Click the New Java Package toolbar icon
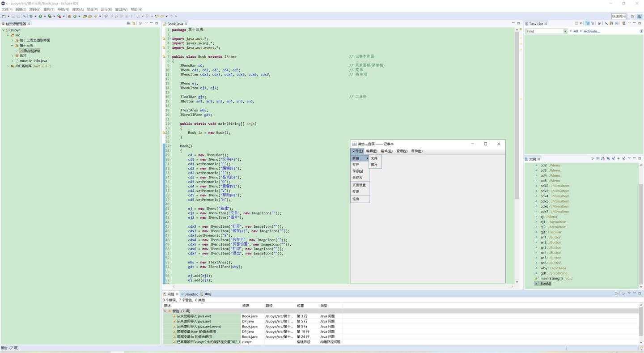The width and height of the screenshot is (644, 353). click(x=69, y=16)
